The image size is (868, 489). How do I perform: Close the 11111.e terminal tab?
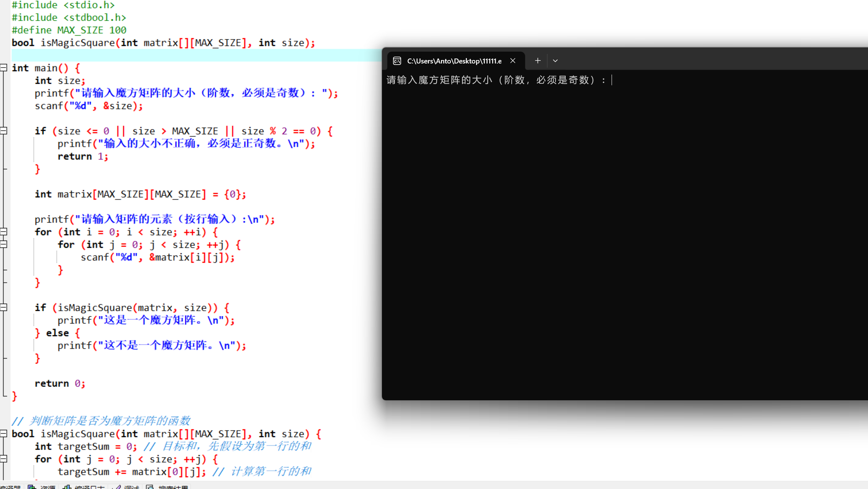point(513,61)
